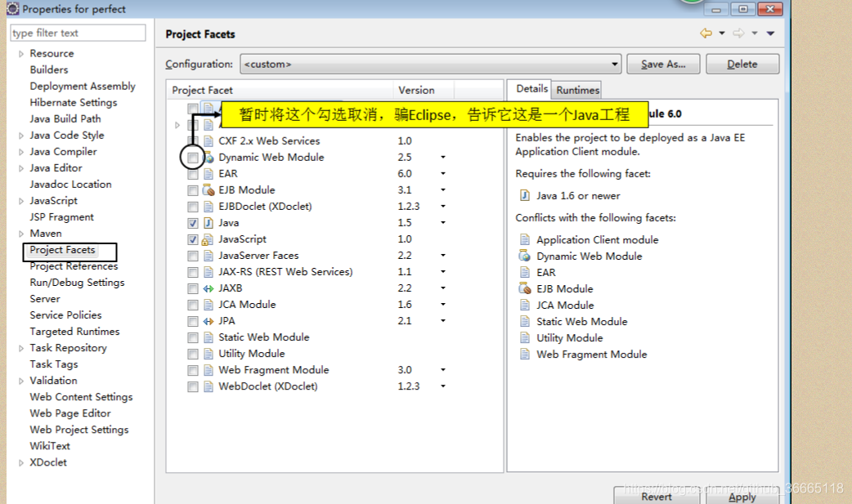The height and width of the screenshot is (504, 852).
Task: Click the Save As... button
Action: (x=663, y=64)
